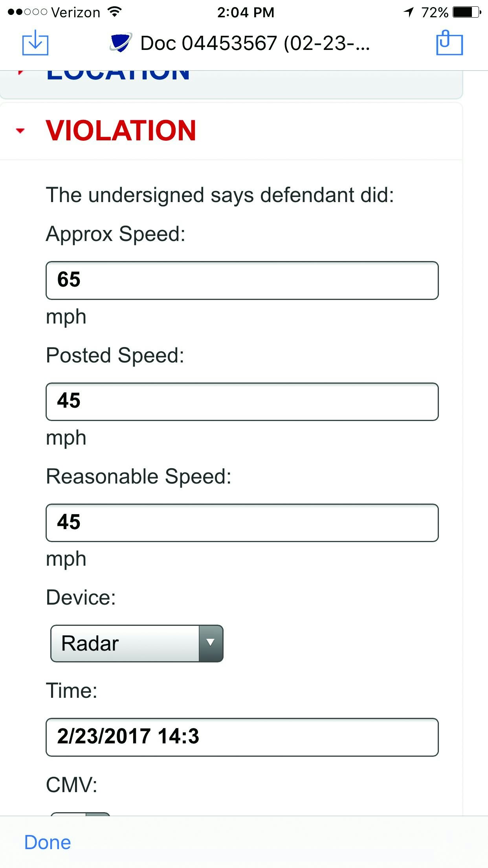Click the Approx Speed field showing 65
Viewport: 488px width, 868px height.
[x=242, y=280]
